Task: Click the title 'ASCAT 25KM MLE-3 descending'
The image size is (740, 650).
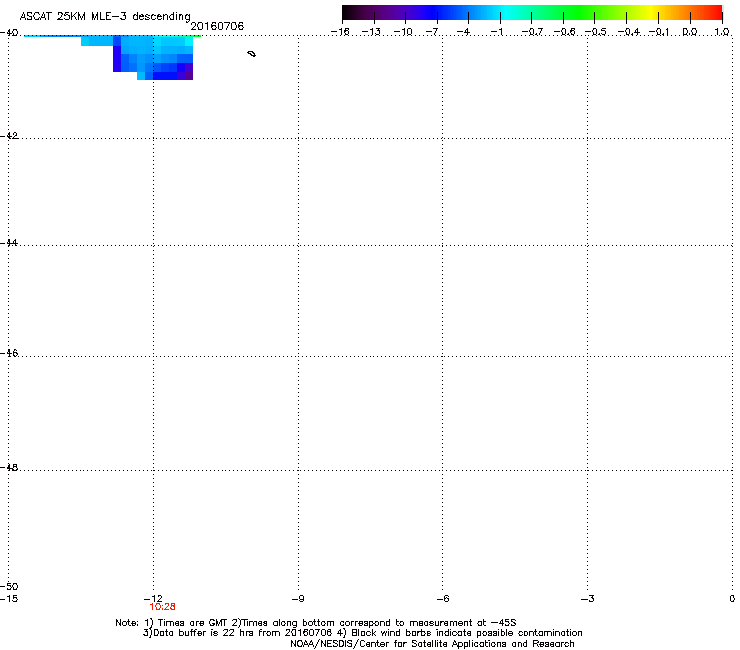Action: [105, 17]
